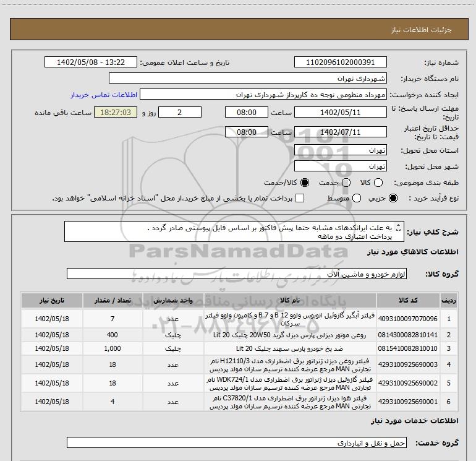Select product code 4093100097070096
Screen dimensions: 476x461
pyautogui.click(x=408, y=319)
